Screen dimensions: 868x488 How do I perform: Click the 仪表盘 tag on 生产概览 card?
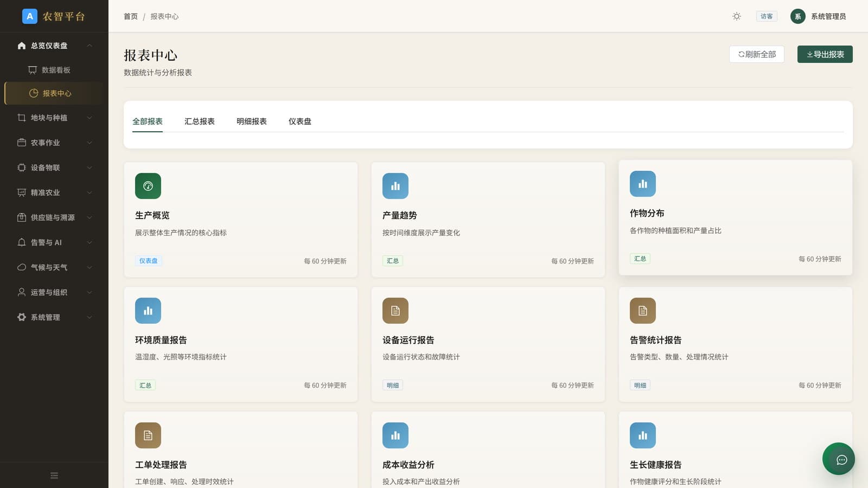148,261
